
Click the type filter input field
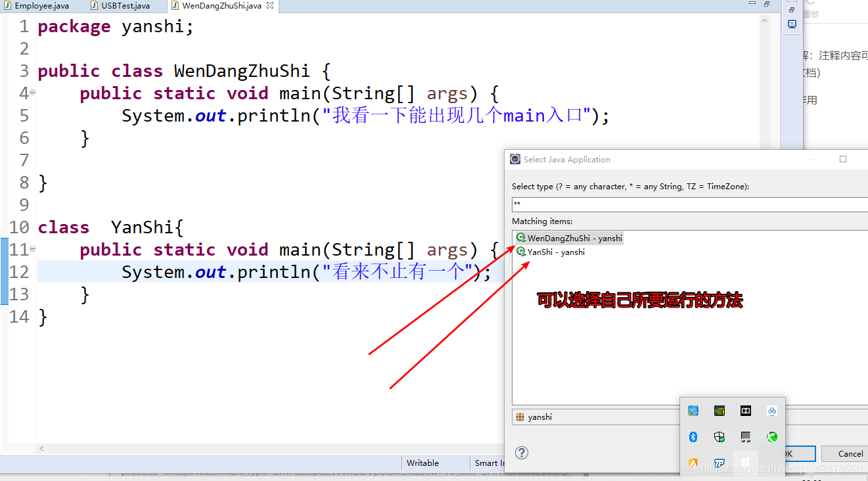[x=690, y=204]
